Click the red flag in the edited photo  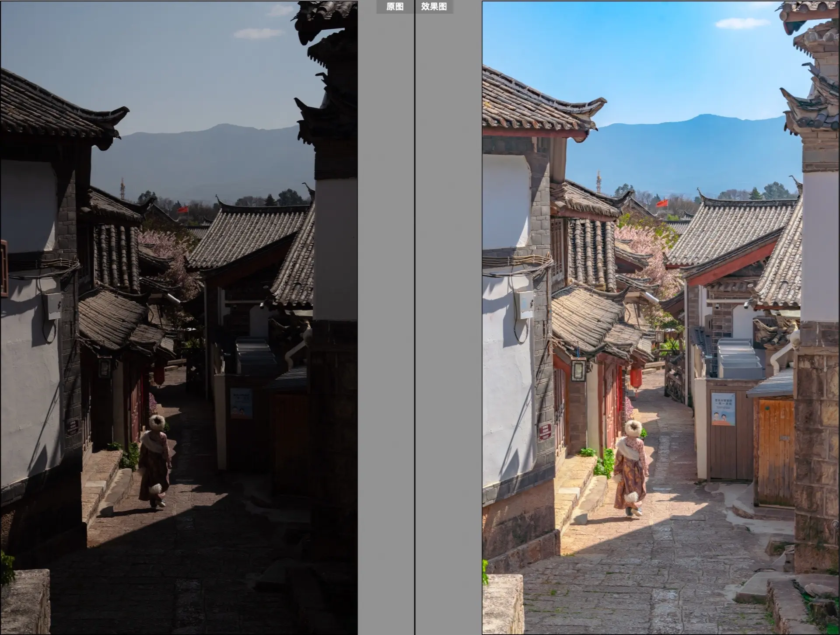pyautogui.click(x=662, y=203)
